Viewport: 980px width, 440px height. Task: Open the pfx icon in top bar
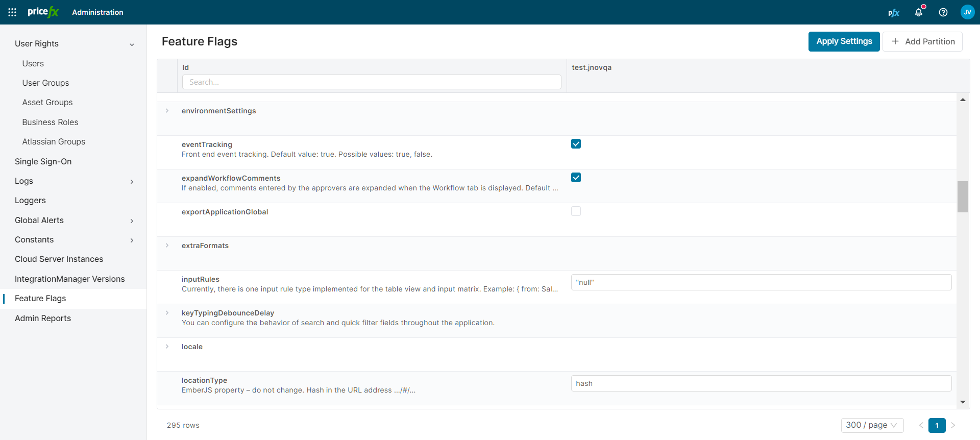[x=893, y=13]
